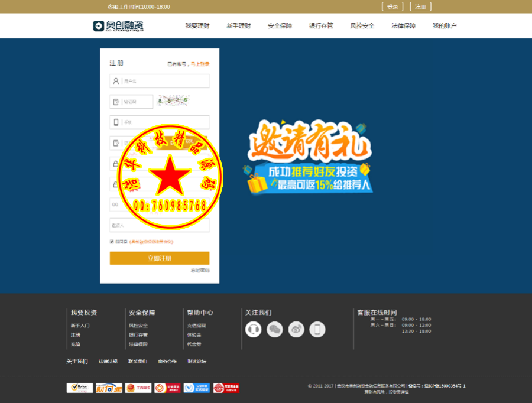The image size is (532, 403).
Task: Click the 财付通 payment badge
Action: (x=109, y=388)
